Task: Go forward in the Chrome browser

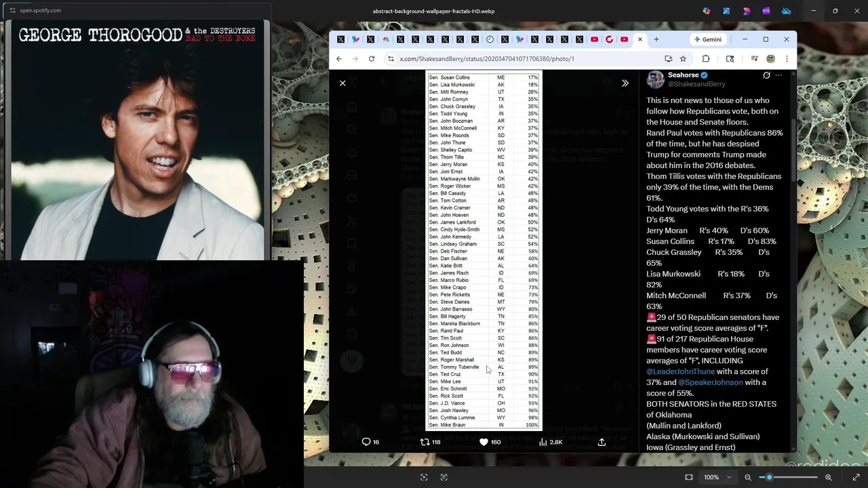Action: (355, 59)
